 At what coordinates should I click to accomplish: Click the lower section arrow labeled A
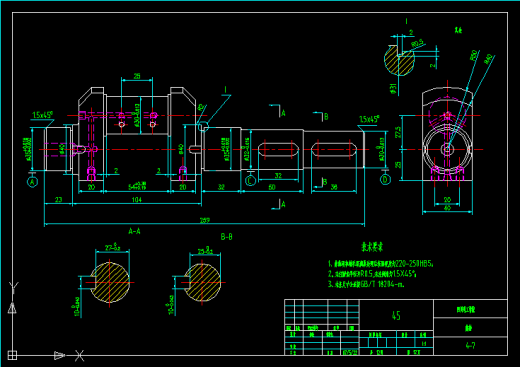click(x=279, y=204)
